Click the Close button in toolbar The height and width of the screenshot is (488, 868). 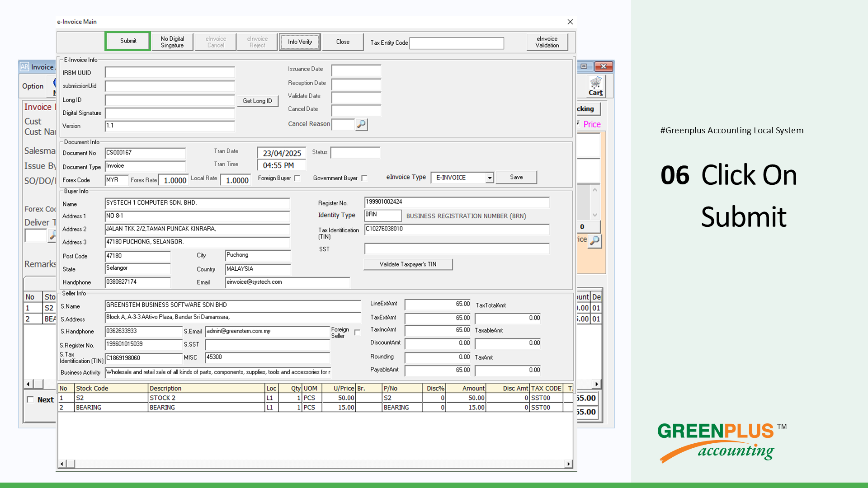pos(343,42)
